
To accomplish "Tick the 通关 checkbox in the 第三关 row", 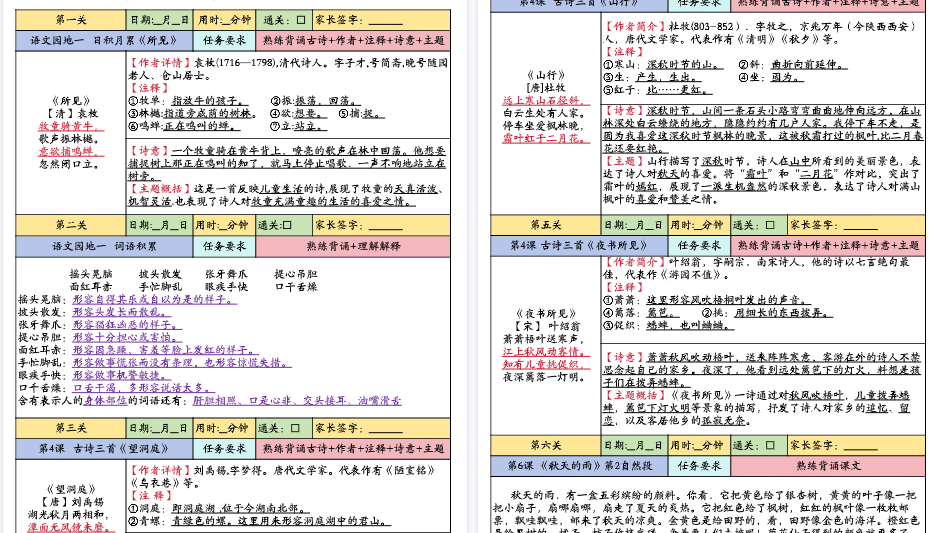I will tap(295, 428).
